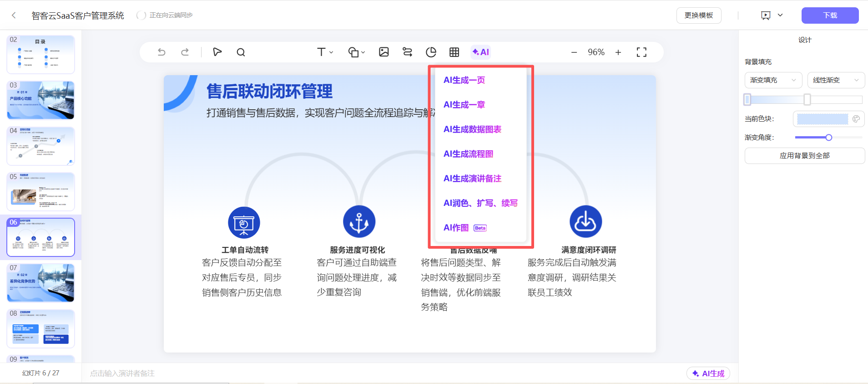868x384 pixels.
Task: Click 应用背景到全部 button
Action: coord(804,156)
